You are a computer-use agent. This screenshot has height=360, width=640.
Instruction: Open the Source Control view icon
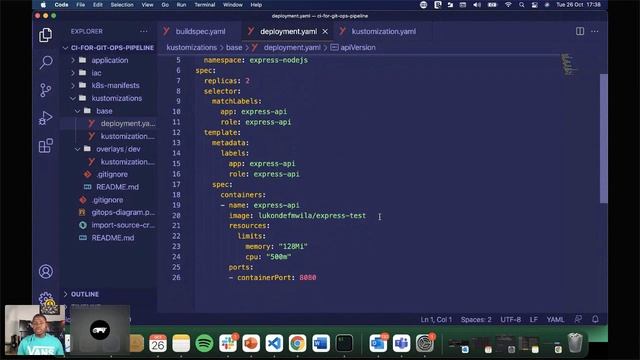point(46,89)
